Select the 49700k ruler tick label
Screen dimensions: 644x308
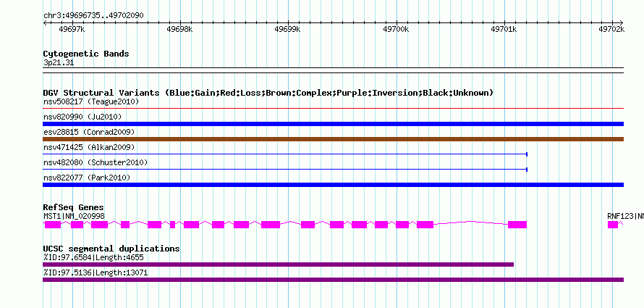pyautogui.click(x=396, y=29)
